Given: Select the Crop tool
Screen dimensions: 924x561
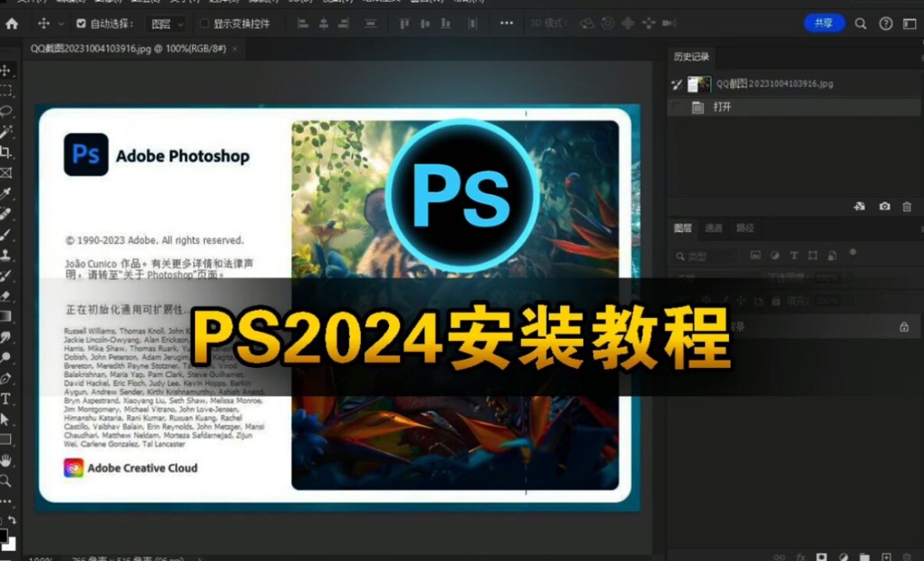Looking at the screenshot, I should [x=6, y=152].
